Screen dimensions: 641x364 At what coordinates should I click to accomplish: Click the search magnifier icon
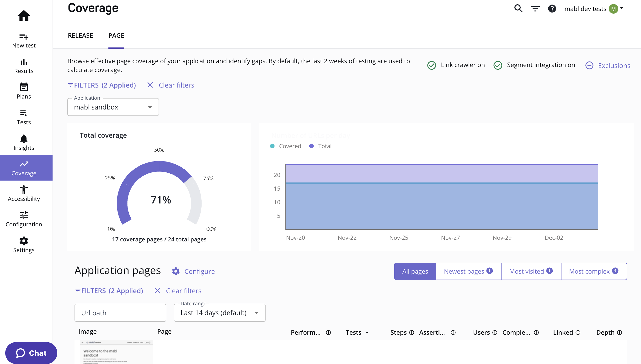pyautogui.click(x=518, y=9)
